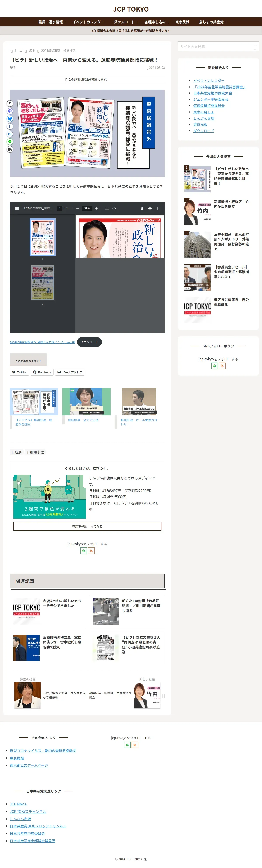Open 東京民報 in the top menu
This screenshot has height=868, width=262.
coord(182,22)
